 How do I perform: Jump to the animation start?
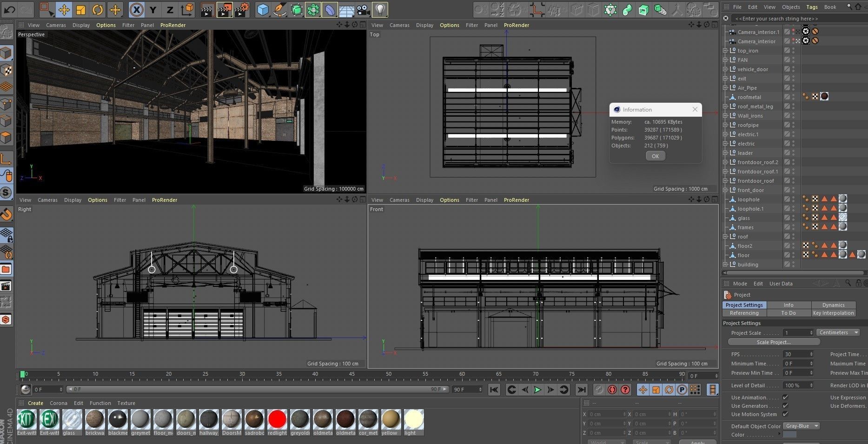click(x=494, y=390)
